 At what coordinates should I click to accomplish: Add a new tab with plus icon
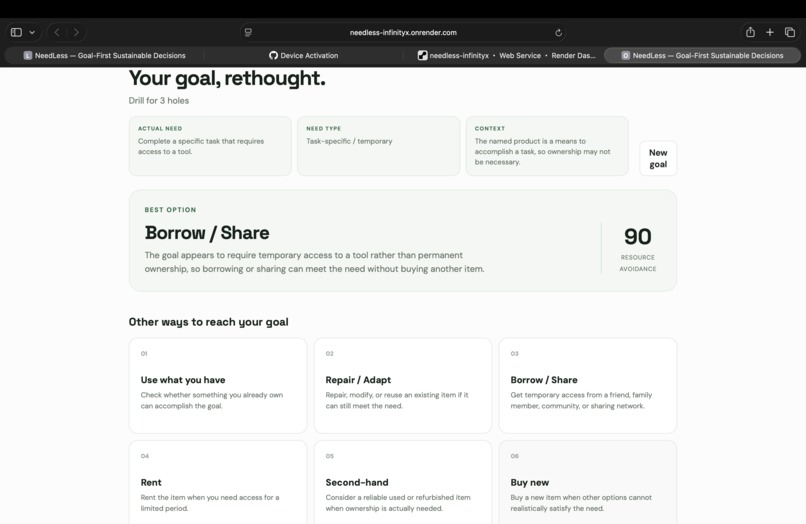[x=770, y=32]
